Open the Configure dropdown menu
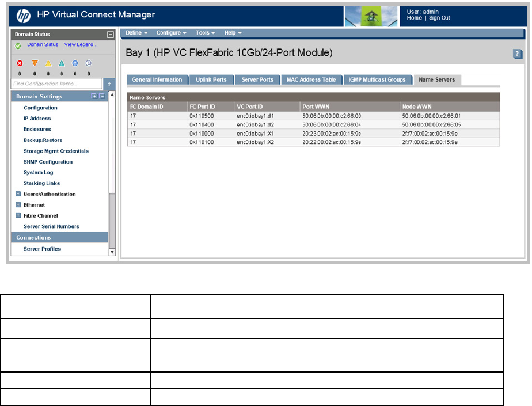The width and height of the screenshot is (532, 406). pyautogui.click(x=171, y=33)
